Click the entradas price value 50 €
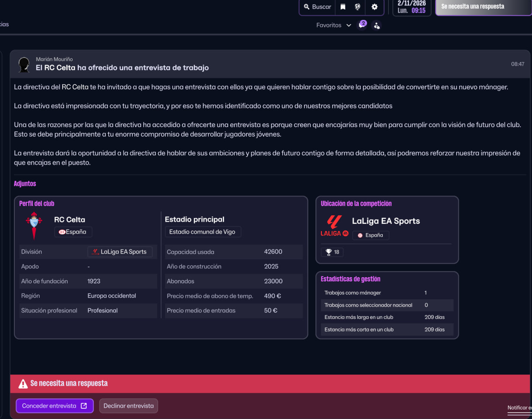The height and width of the screenshot is (419, 532). click(271, 311)
